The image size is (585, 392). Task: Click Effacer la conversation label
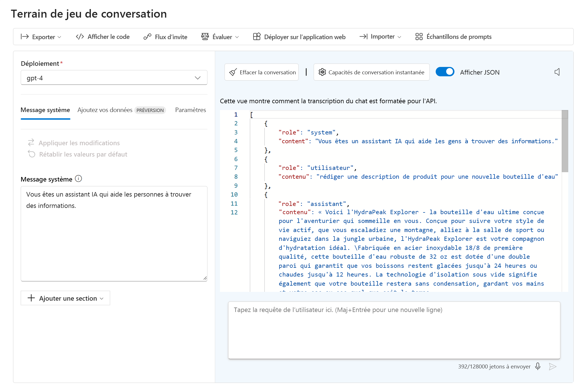(268, 72)
